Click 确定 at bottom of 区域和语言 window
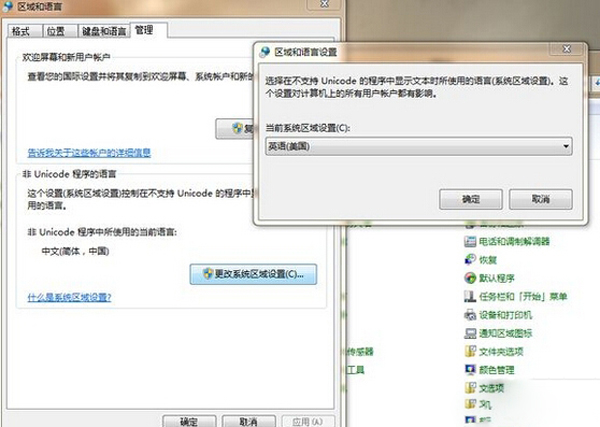600x427 pixels. pyautogui.click(x=189, y=421)
